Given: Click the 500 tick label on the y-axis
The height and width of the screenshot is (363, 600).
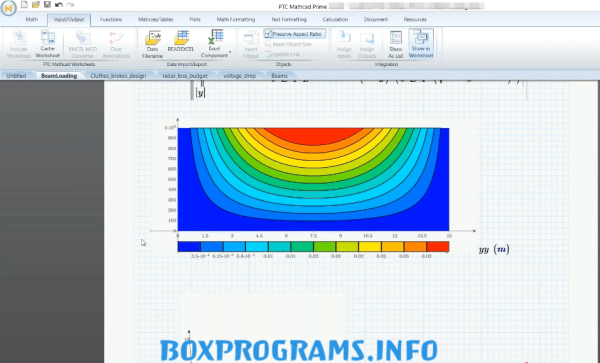Looking at the screenshot, I should tap(172, 179).
